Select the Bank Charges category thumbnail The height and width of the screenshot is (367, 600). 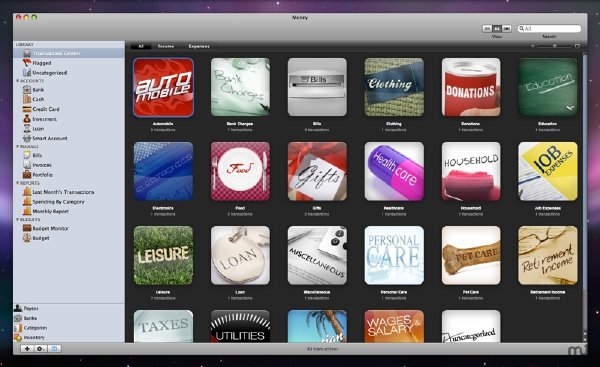240,87
